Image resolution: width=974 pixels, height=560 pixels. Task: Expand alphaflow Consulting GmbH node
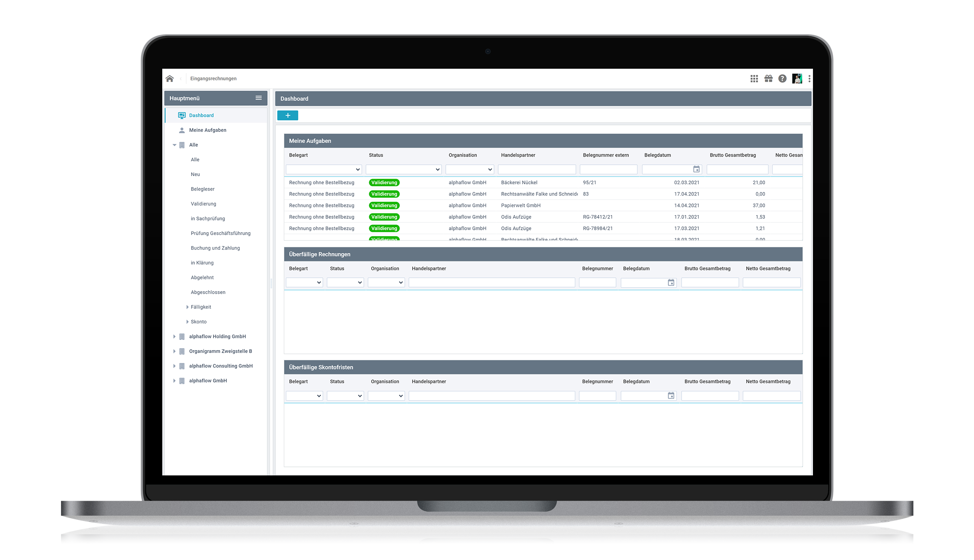tap(174, 366)
